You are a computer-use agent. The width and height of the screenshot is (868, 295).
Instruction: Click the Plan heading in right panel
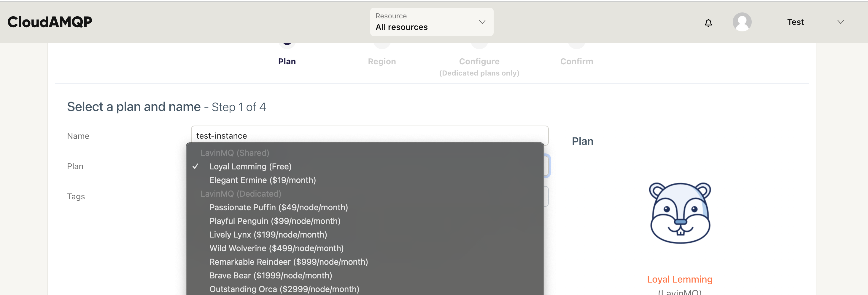[582, 141]
